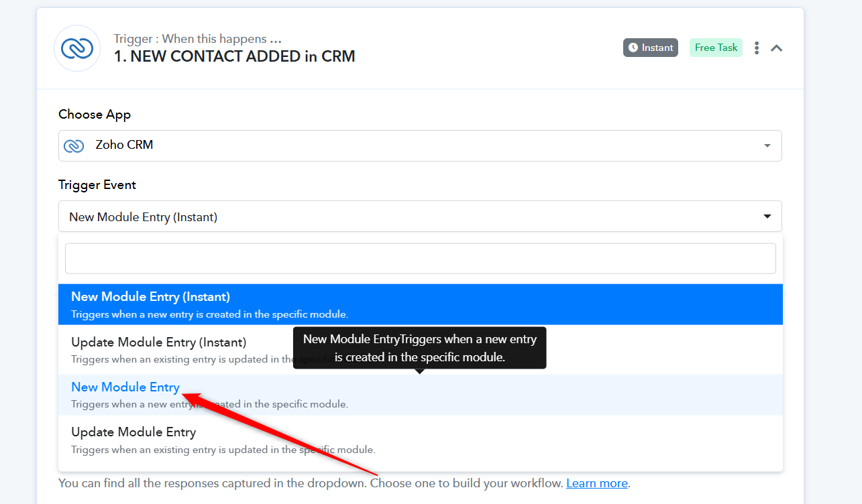Select the New Module Entry option
Image resolution: width=862 pixels, height=504 pixels.
pyautogui.click(x=420, y=395)
